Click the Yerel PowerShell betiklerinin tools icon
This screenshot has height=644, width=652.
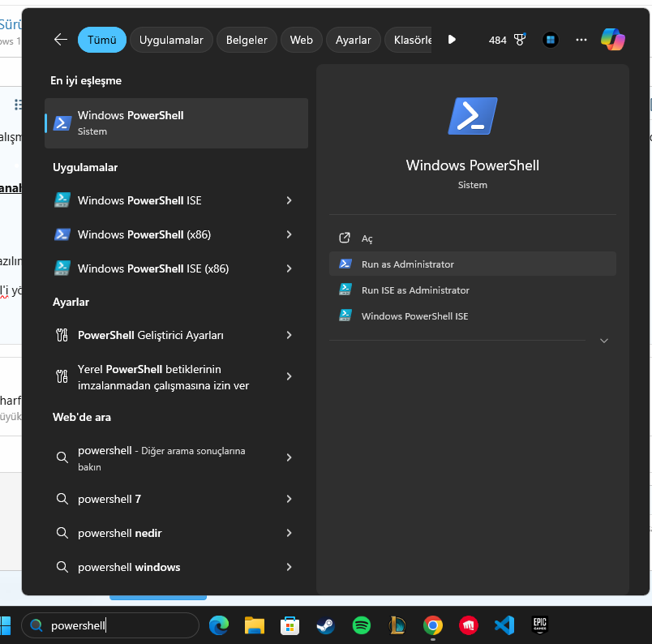click(62, 376)
